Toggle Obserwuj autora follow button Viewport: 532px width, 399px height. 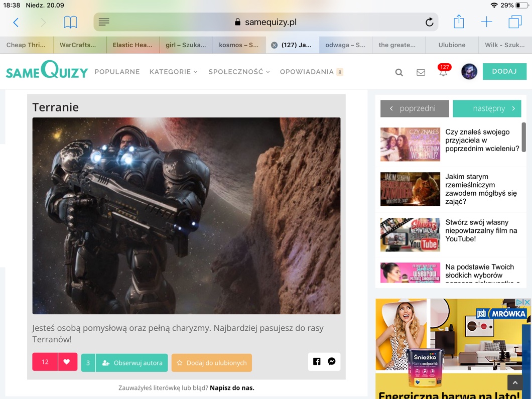tap(132, 362)
